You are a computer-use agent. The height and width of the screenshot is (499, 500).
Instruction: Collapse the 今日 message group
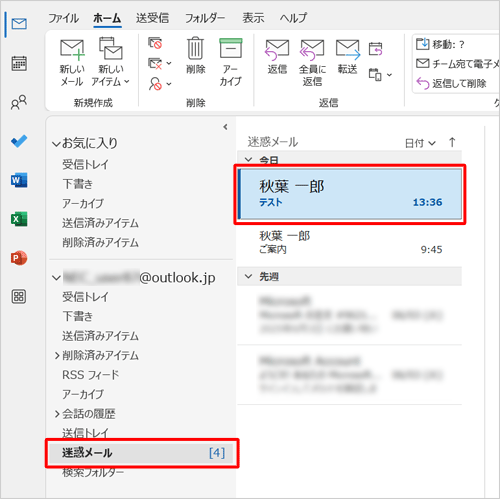pyautogui.click(x=248, y=160)
